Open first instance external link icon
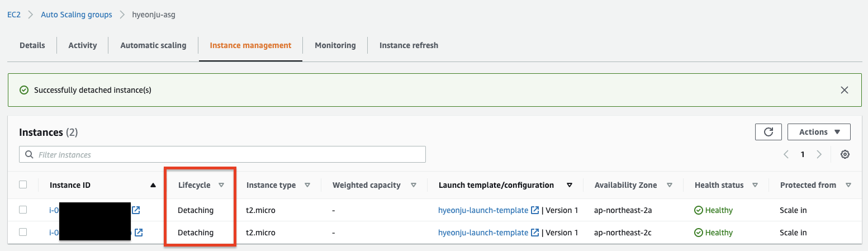Screen dimensions: 868x251 136,210
